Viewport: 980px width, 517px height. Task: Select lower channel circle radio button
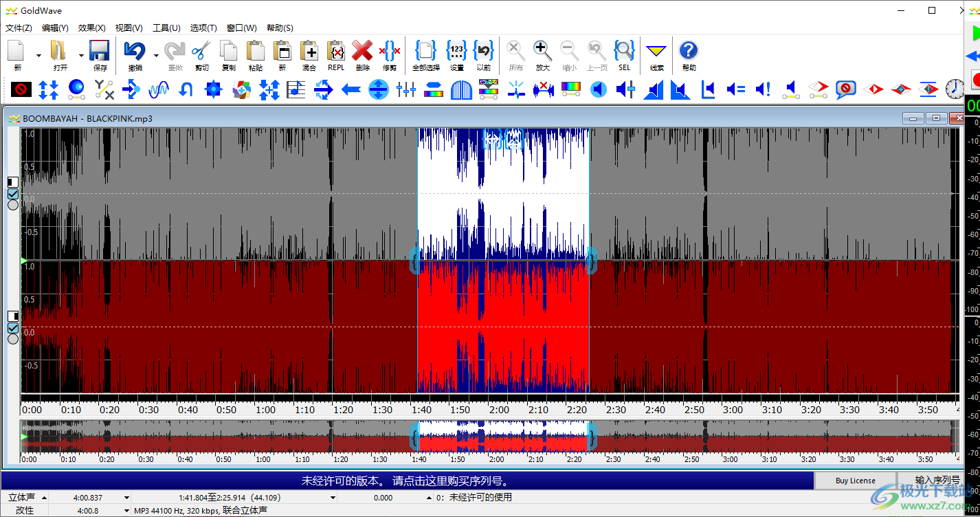[13, 338]
